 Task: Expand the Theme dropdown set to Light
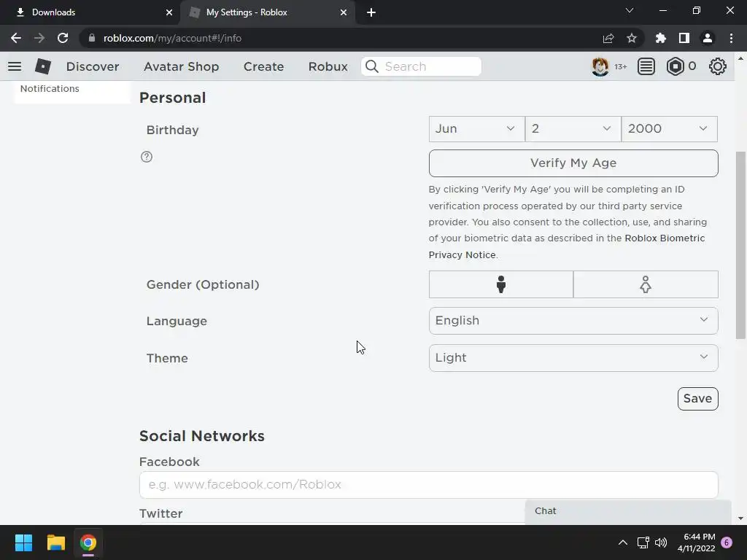tap(573, 357)
